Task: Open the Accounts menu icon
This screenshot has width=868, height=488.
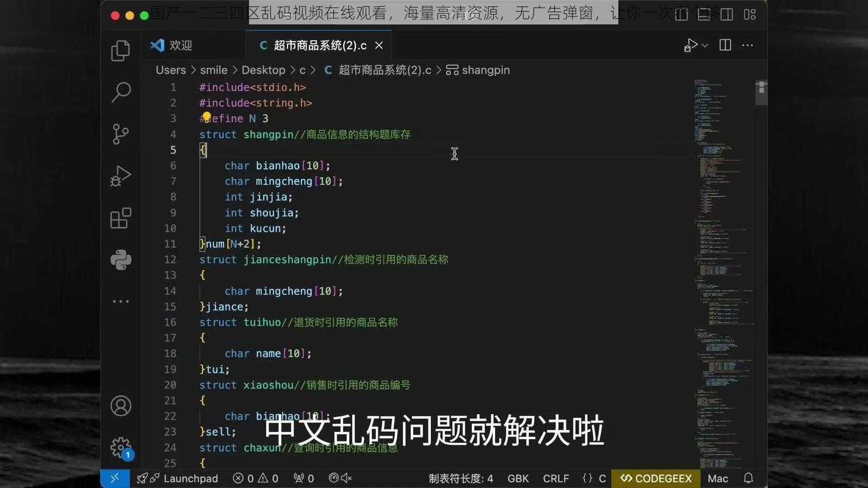Action: tap(121, 406)
